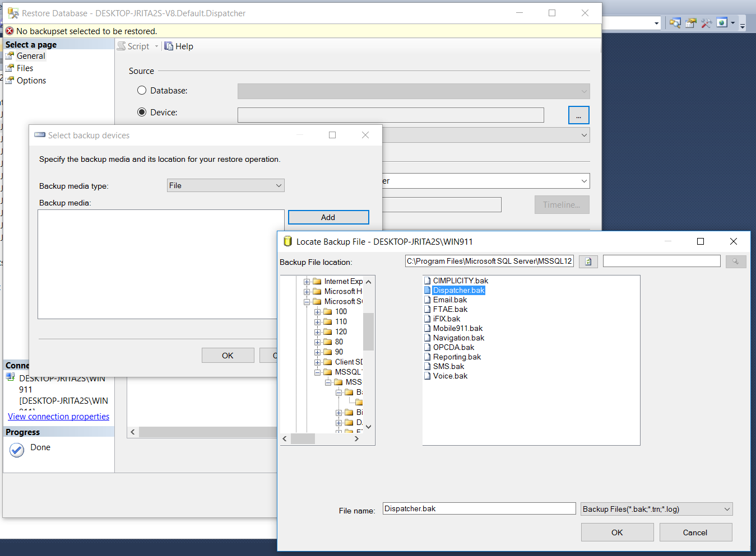
Task: Click the search text box in Locate Backup File
Action: 661,261
